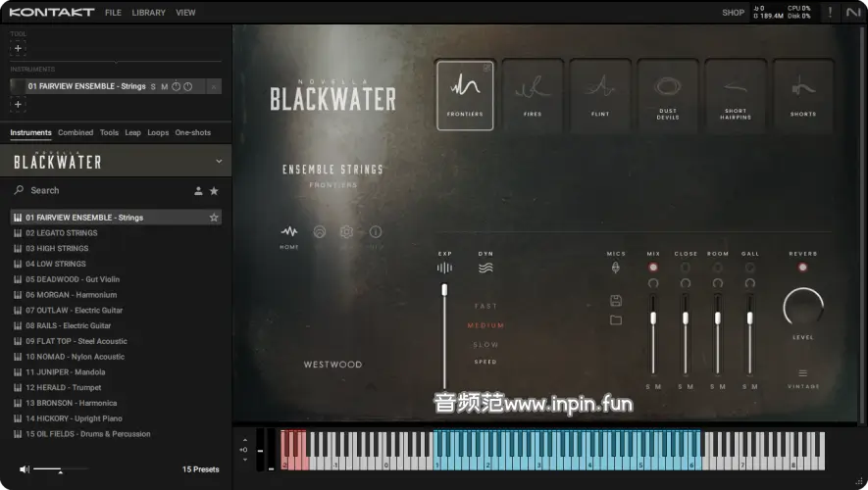
Task: Solo the MIX mic channel
Action: (647, 386)
